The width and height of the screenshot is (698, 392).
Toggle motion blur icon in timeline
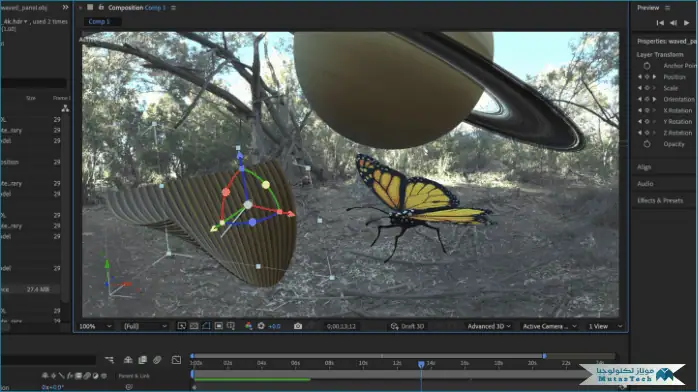pos(157,360)
